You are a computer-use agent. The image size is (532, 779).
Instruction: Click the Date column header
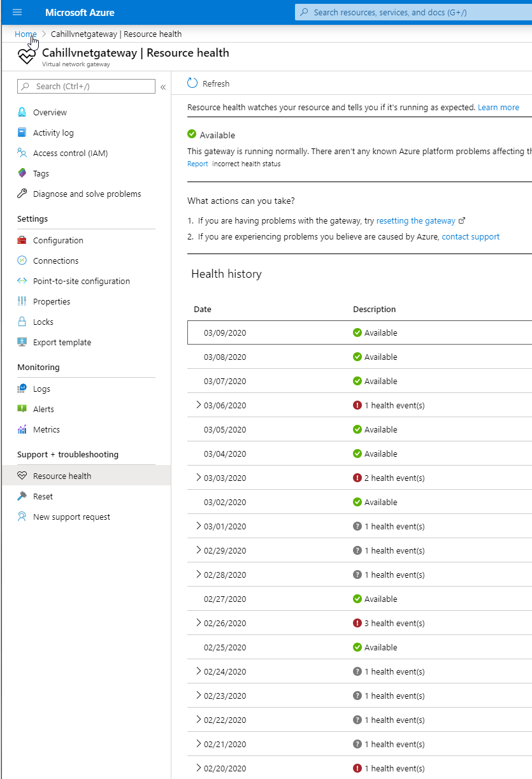[x=203, y=309]
